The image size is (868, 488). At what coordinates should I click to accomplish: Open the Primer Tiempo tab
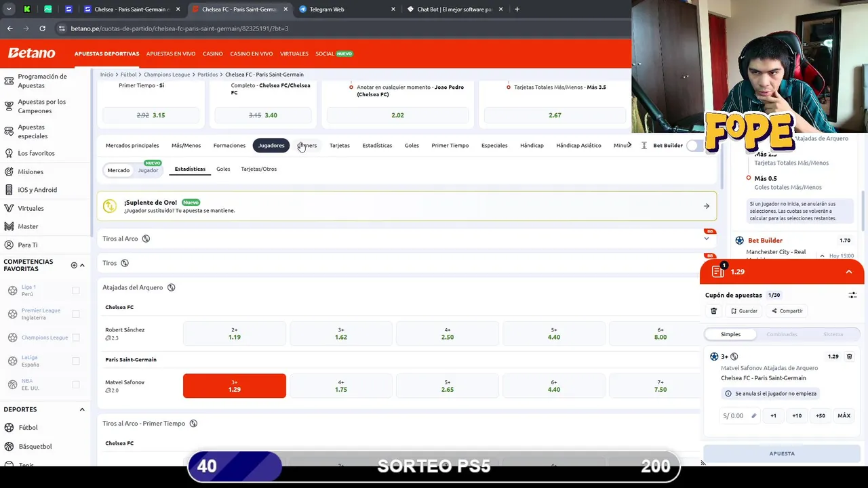point(450,146)
